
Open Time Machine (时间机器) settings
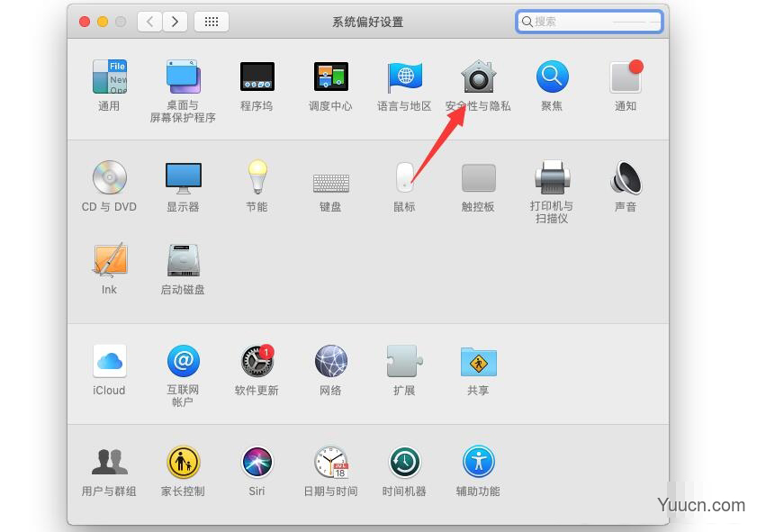pos(404,461)
